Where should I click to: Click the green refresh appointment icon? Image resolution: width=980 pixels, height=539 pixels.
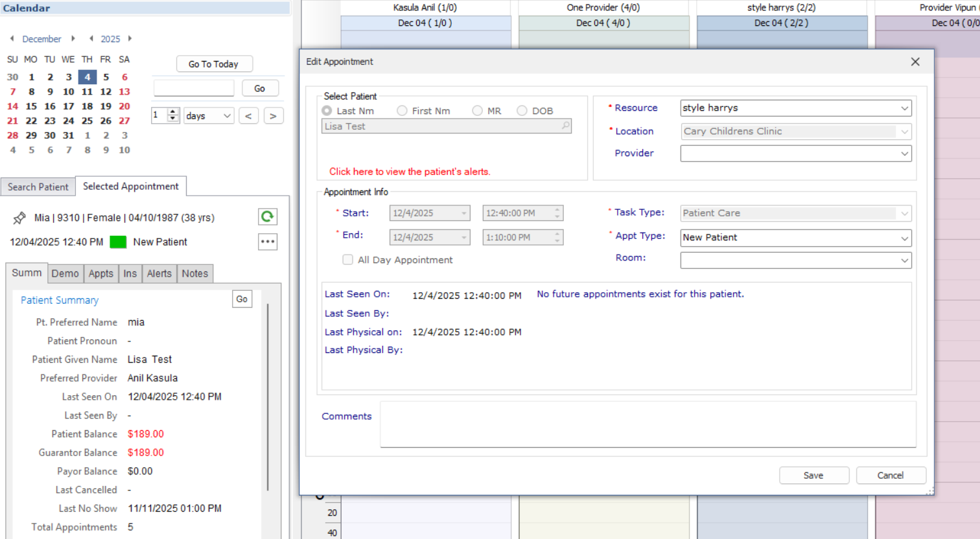(x=267, y=216)
